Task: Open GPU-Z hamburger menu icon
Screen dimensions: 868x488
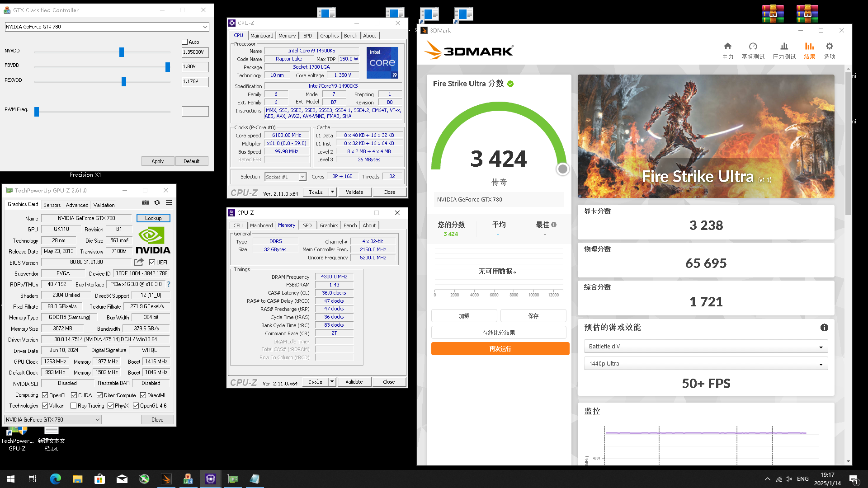Action: pos(169,202)
